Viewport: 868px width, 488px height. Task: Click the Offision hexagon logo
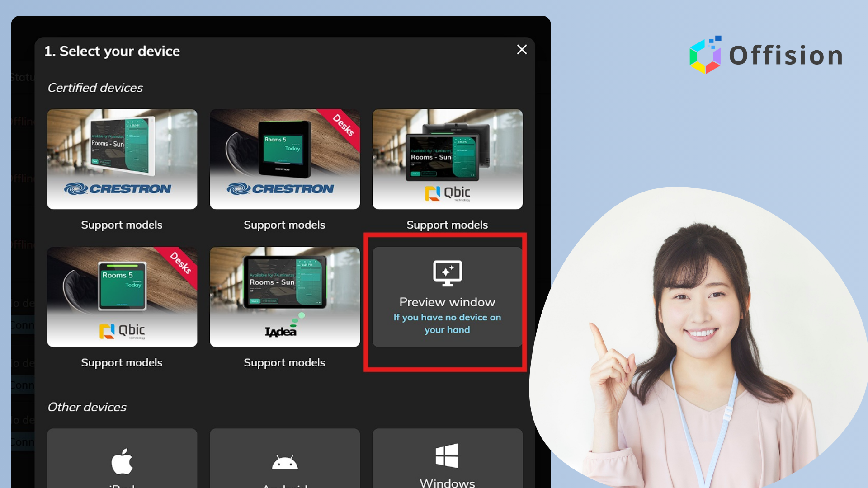tap(706, 55)
